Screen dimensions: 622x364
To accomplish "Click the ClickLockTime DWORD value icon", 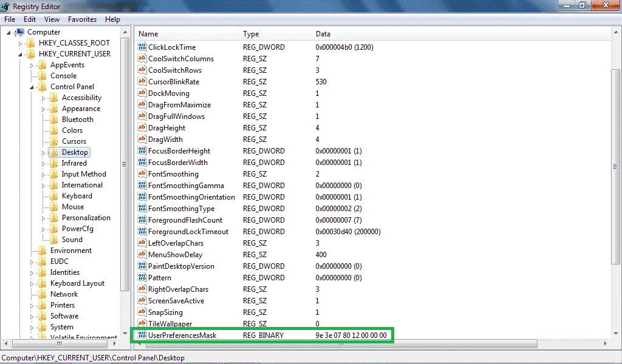I will point(142,47).
